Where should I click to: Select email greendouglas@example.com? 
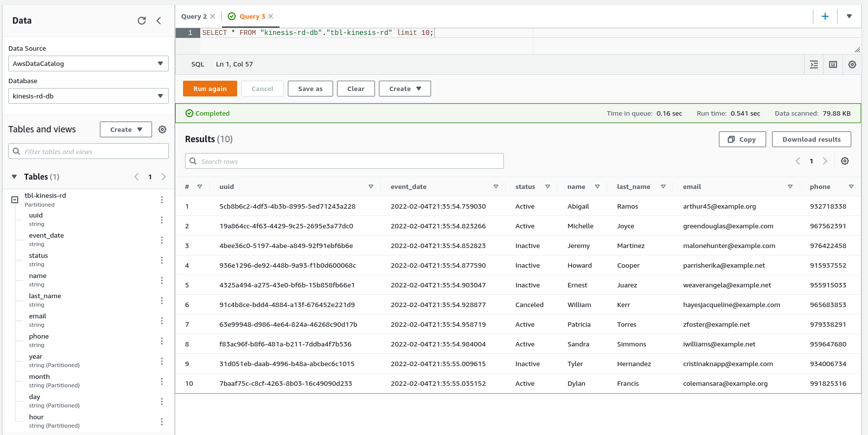coord(728,226)
